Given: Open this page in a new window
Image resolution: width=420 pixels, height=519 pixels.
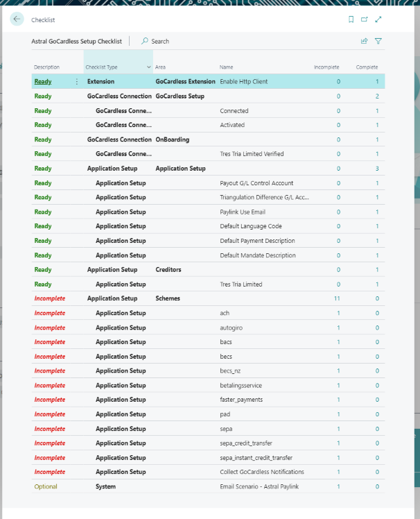Looking at the screenshot, I should click(x=365, y=19).
